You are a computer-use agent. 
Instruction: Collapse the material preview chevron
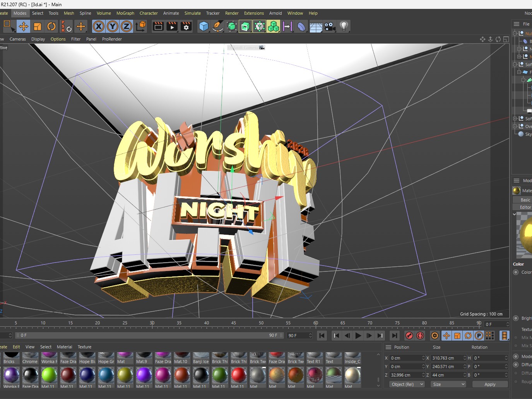(x=514, y=214)
